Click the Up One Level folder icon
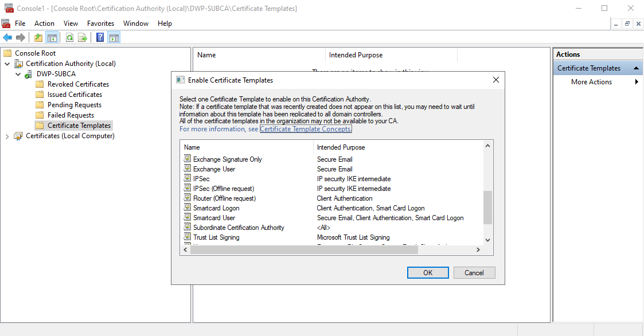The width and height of the screenshot is (644, 336). coord(38,38)
